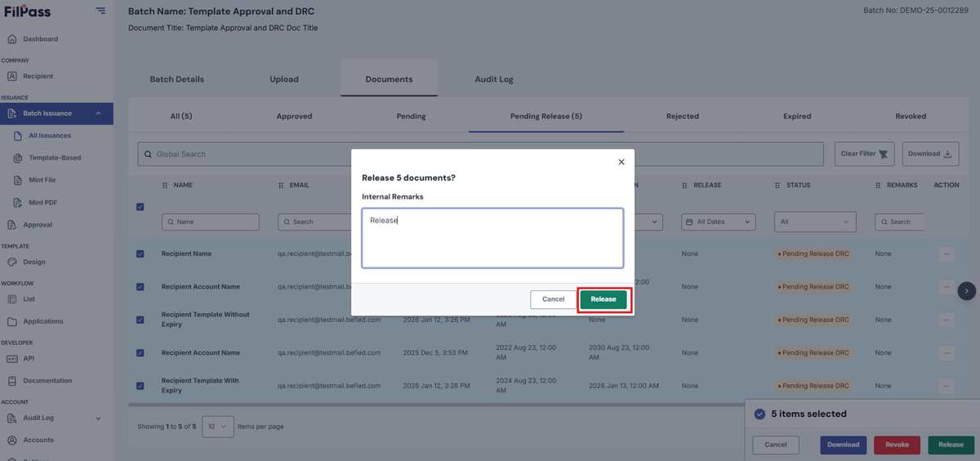
Task: Open Template-Based issuance
Action: pyautogui.click(x=55, y=158)
